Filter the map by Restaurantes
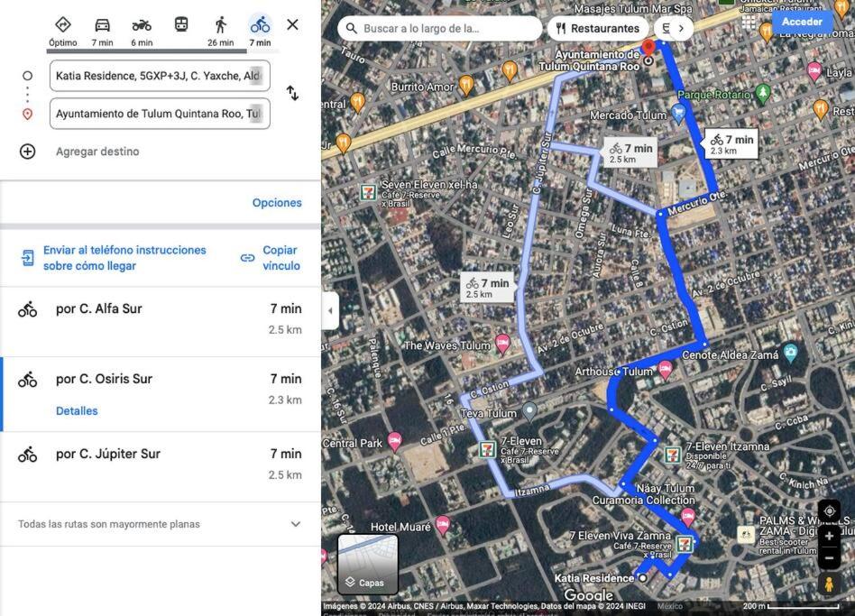 [x=598, y=28]
